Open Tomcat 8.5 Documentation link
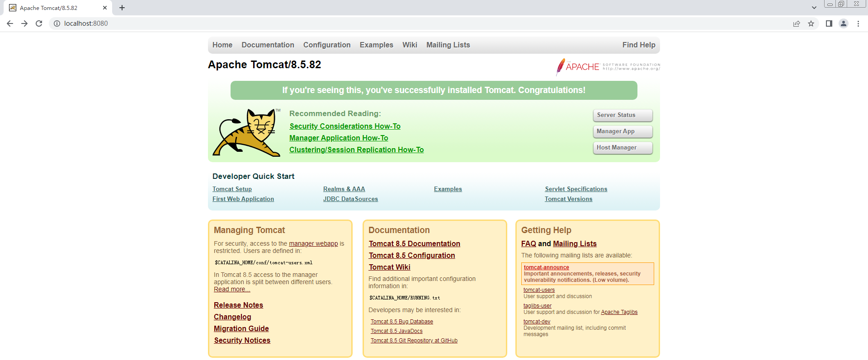This screenshot has height=360, width=868. pyautogui.click(x=414, y=244)
